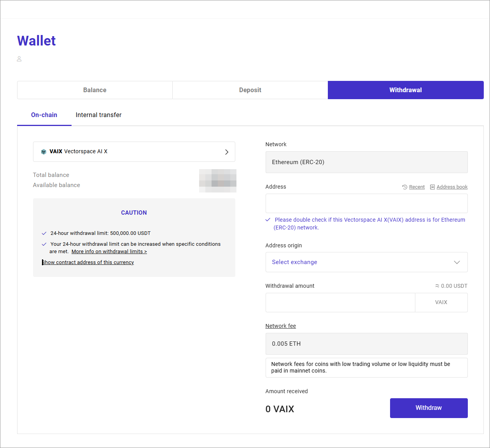Expand the VAIX currency selector chevron
The width and height of the screenshot is (490, 448).
coord(227,152)
